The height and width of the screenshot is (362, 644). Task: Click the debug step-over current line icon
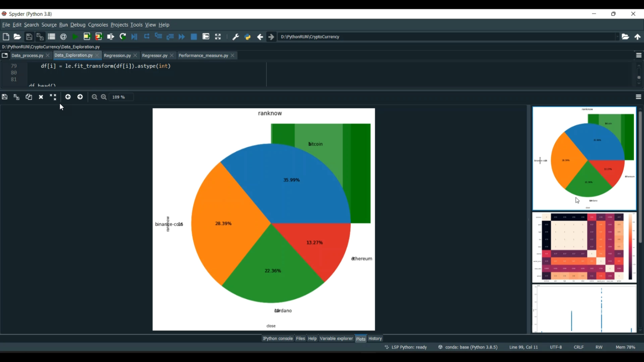[x=147, y=37]
